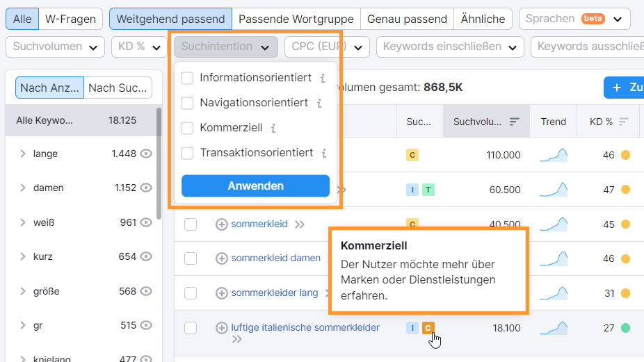Select Alle Keywo... group row

(81, 120)
